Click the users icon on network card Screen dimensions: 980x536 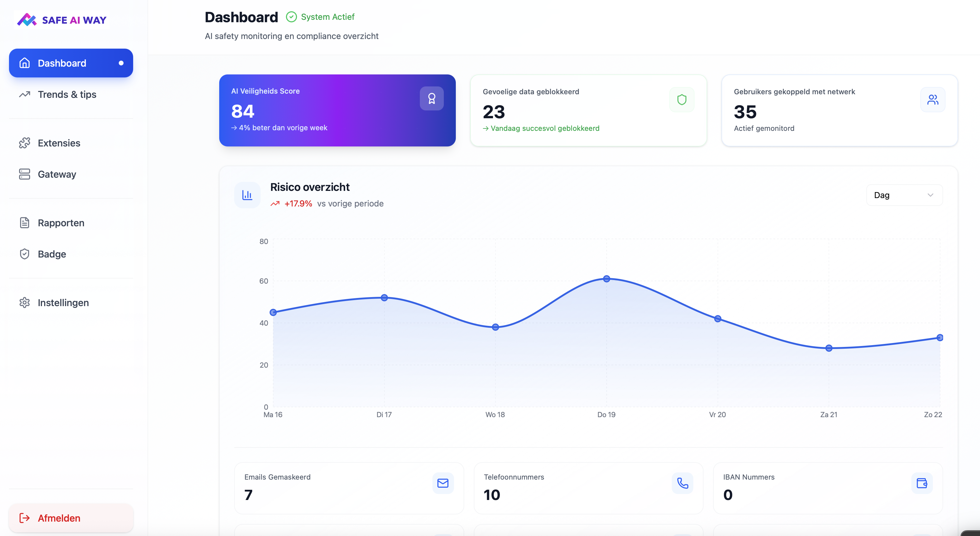pos(932,100)
